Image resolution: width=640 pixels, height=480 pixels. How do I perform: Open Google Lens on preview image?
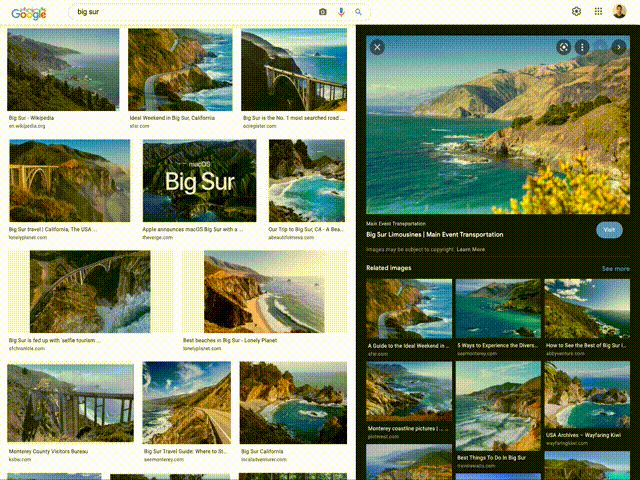tap(564, 47)
